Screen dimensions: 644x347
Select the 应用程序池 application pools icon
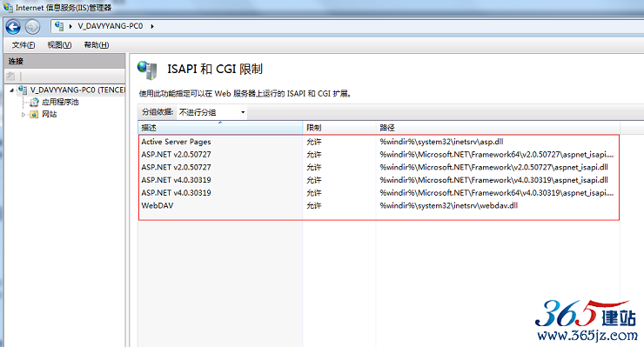[x=34, y=102]
